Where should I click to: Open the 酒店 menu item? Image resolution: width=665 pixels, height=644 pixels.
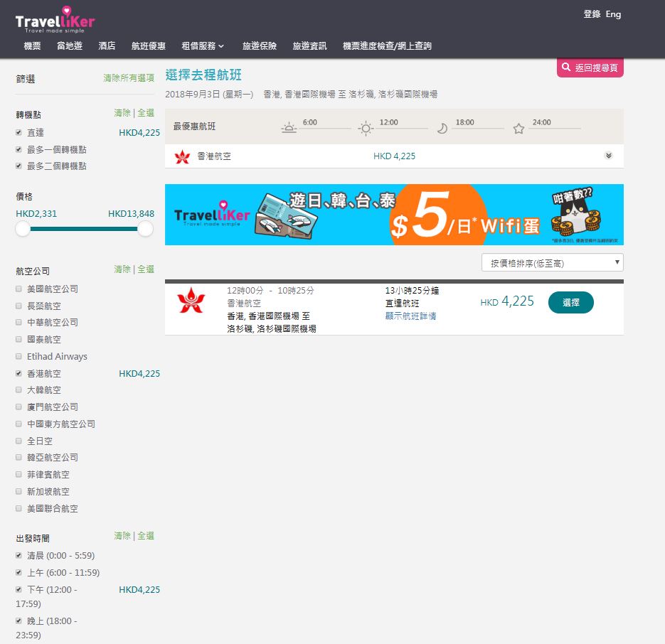(x=107, y=45)
